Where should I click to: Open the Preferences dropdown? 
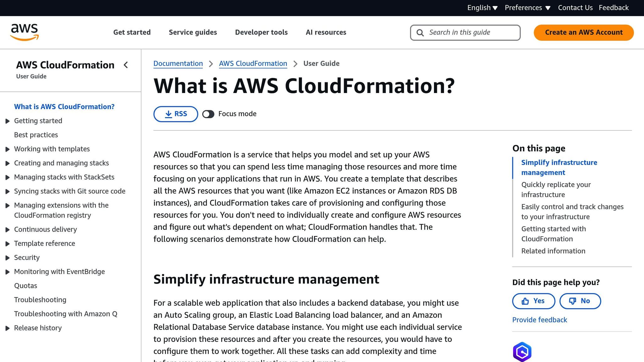pos(527,8)
